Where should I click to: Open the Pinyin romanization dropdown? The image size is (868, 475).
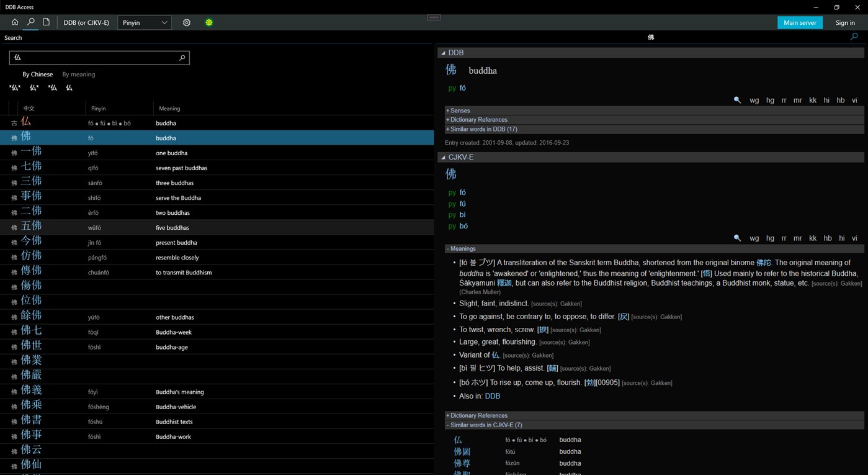144,22
